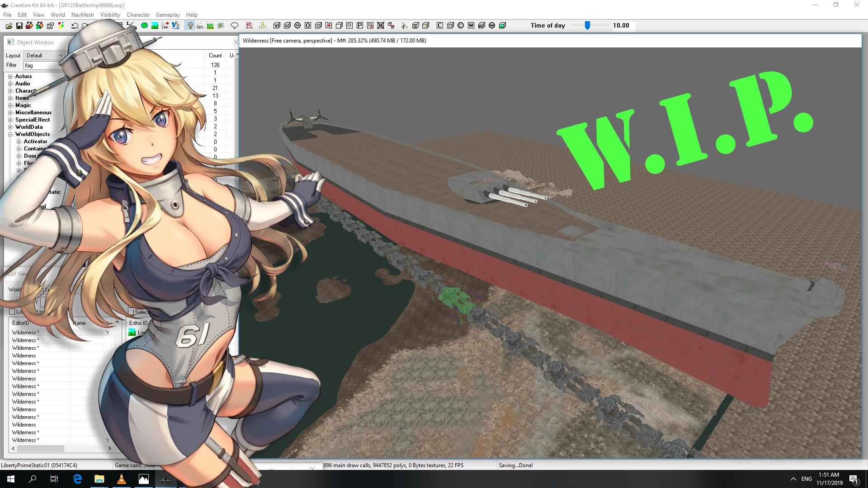The image size is (868, 488).
Task: Click the Undo arrow toolbar icon
Action: (x=75, y=26)
